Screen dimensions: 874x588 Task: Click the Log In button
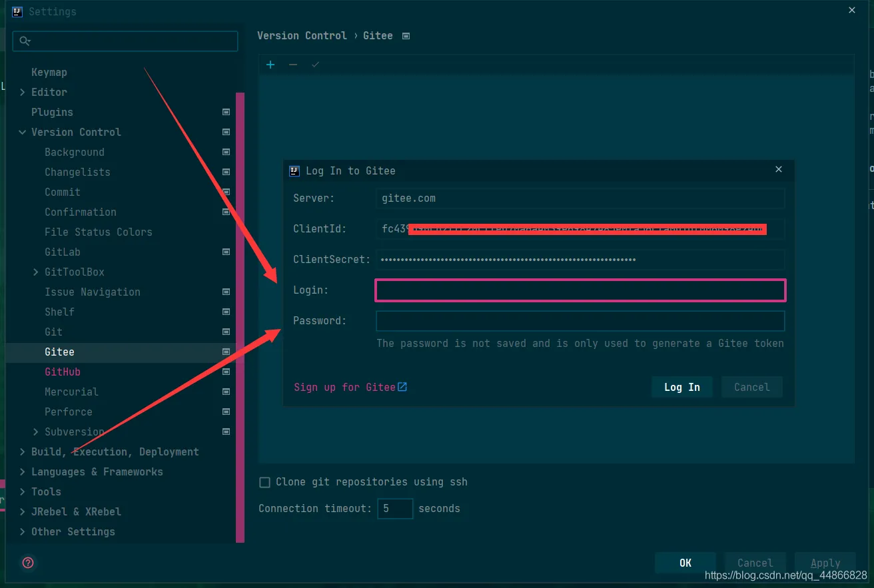[682, 387]
